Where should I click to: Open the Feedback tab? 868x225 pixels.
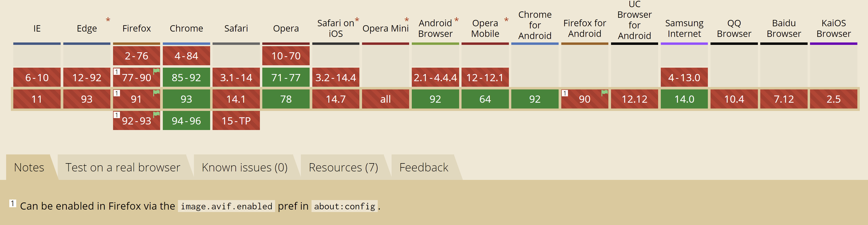[x=423, y=167]
